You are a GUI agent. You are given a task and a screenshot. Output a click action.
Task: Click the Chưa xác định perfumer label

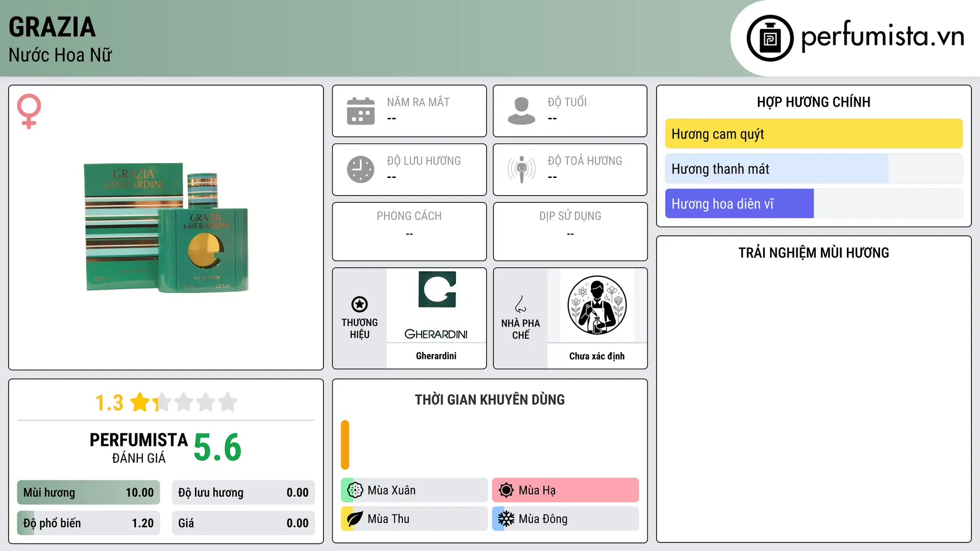597,356
